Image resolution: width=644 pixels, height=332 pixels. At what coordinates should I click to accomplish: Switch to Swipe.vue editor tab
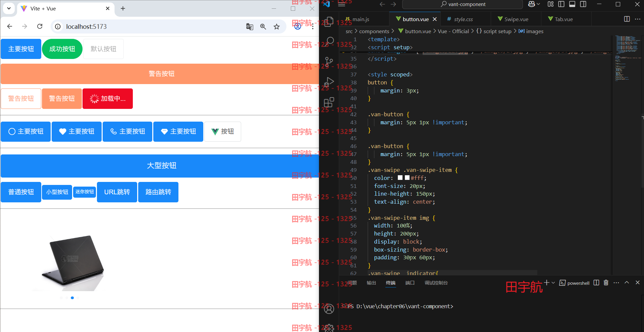(516, 19)
